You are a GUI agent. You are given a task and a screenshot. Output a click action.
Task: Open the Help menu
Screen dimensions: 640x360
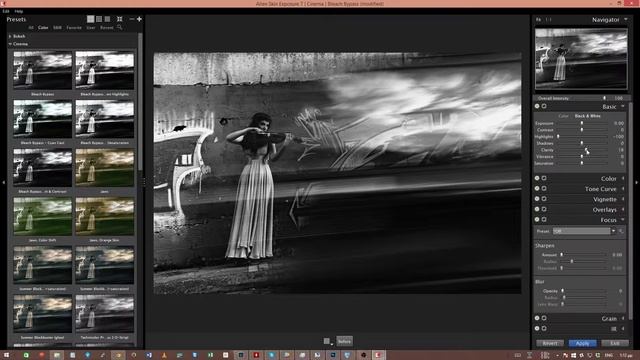(x=19, y=11)
